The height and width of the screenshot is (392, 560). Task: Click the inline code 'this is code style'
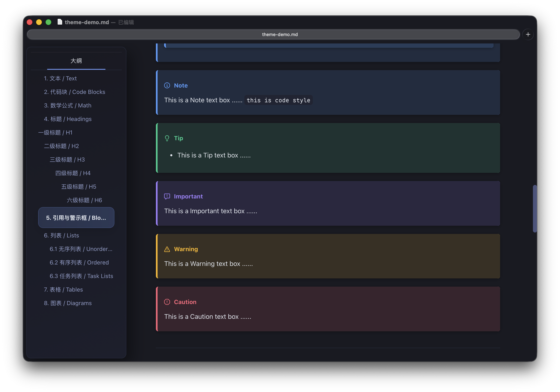click(x=278, y=100)
